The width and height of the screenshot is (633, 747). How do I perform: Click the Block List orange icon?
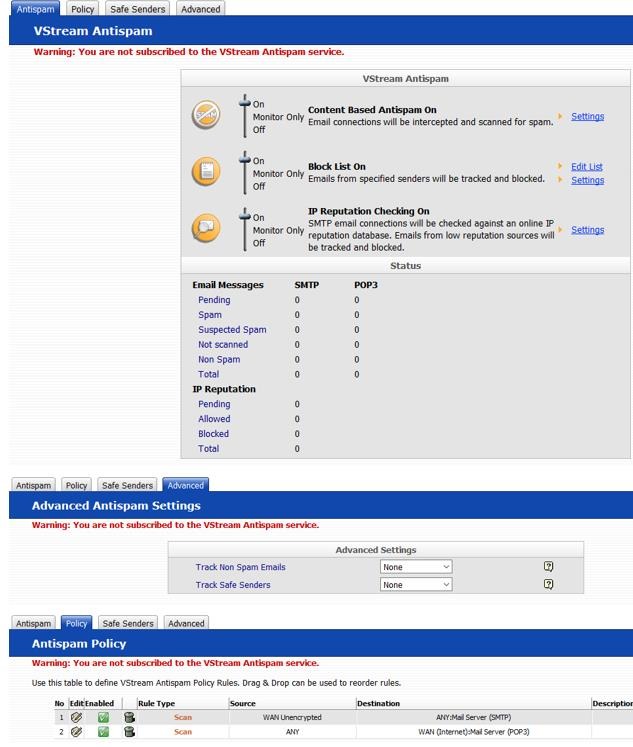click(x=206, y=171)
